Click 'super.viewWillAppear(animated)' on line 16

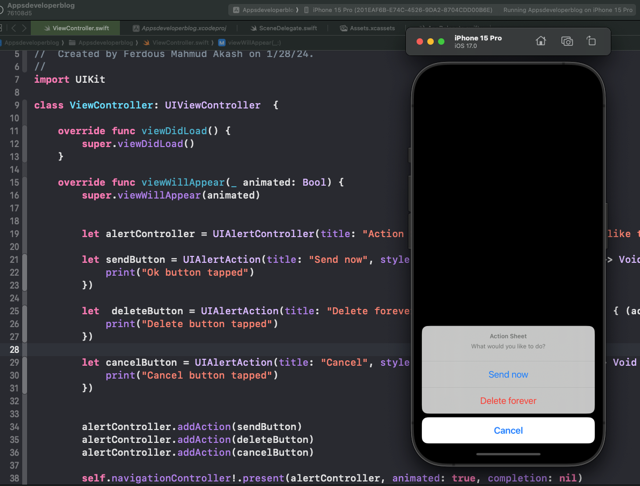click(x=171, y=195)
